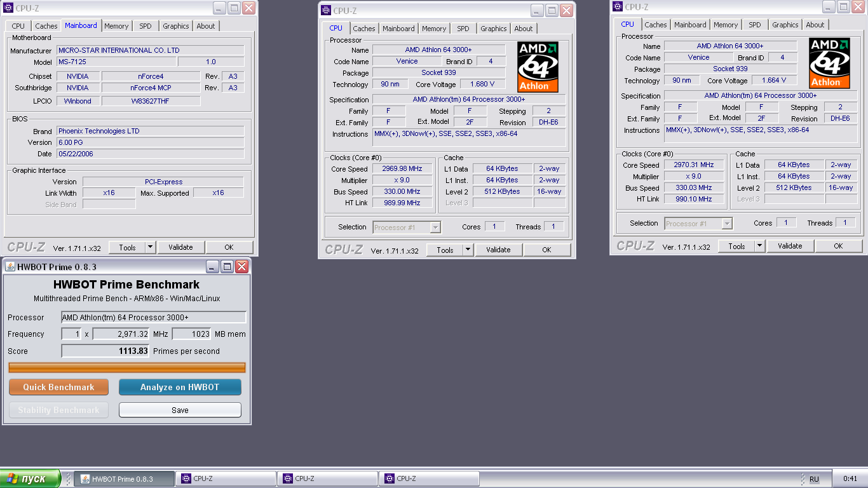Open Memory tab in left CPU-Z window
The width and height of the screenshot is (868, 488).
coord(116,26)
